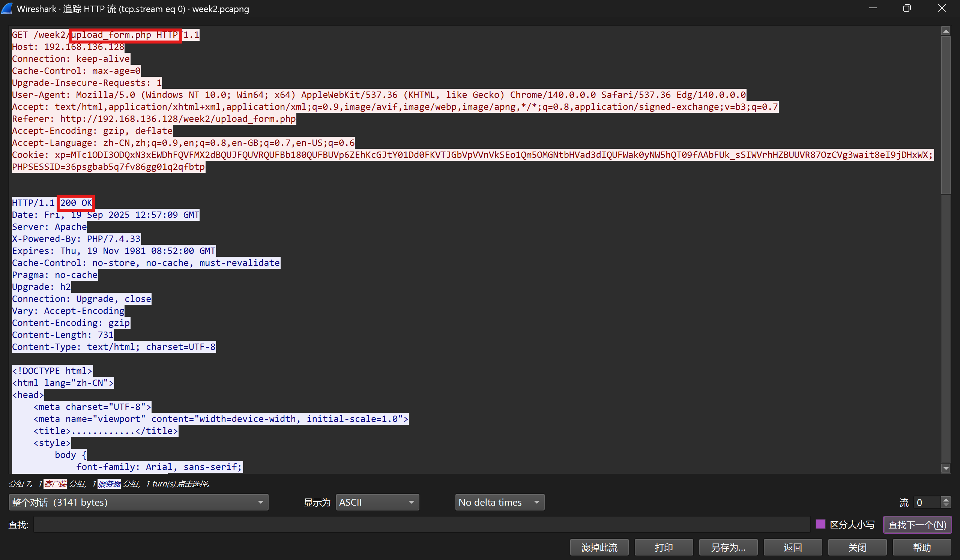Click the 'Upgrade-Insecure-Requests: 1' line
This screenshot has height=560, width=960.
[x=87, y=83]
